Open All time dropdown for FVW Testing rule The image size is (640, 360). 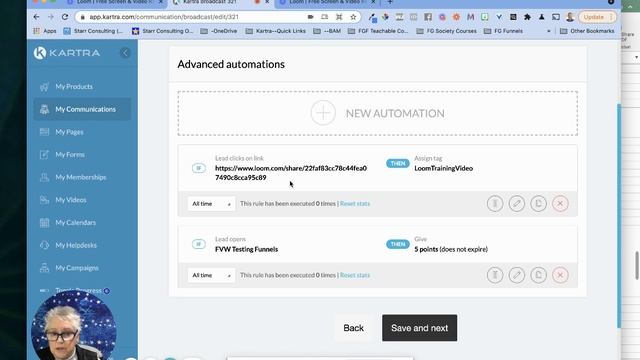211,276
